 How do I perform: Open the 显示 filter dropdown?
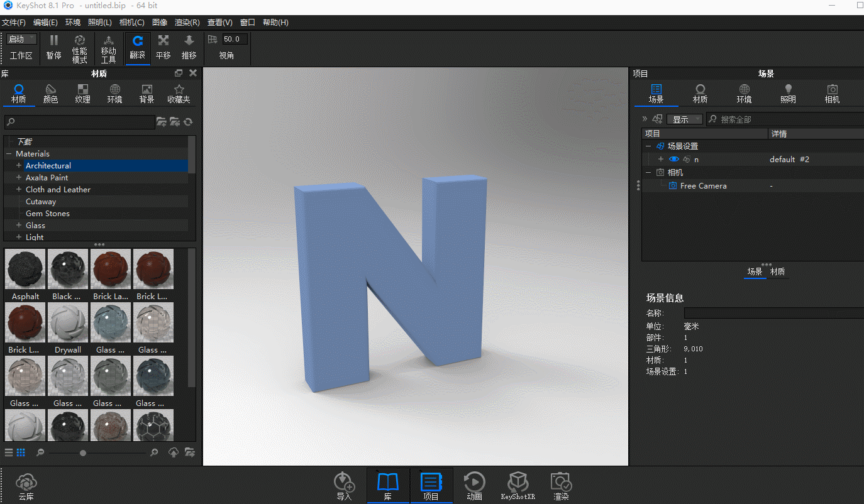coord(685,119)
